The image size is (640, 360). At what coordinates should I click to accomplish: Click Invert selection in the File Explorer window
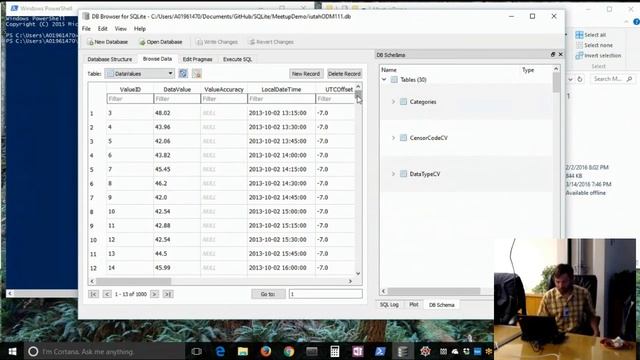click(598, 56)
